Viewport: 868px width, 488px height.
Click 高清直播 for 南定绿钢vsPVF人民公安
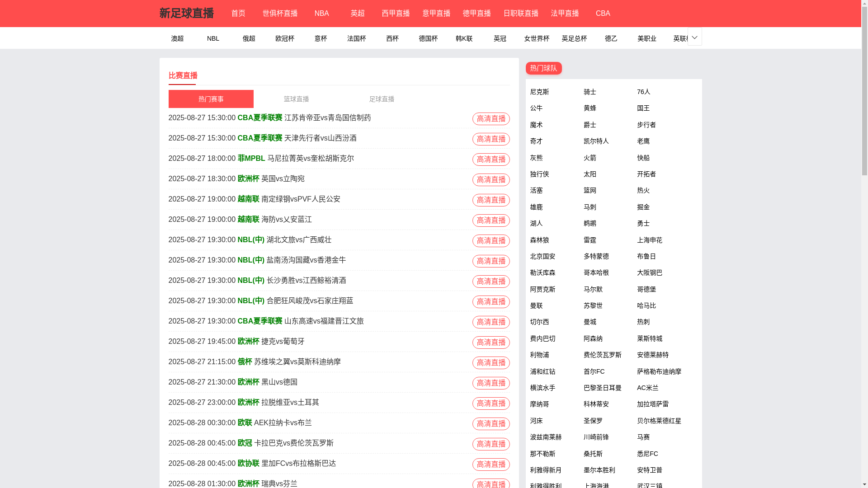pyautogui.click(x=491, y=200)
